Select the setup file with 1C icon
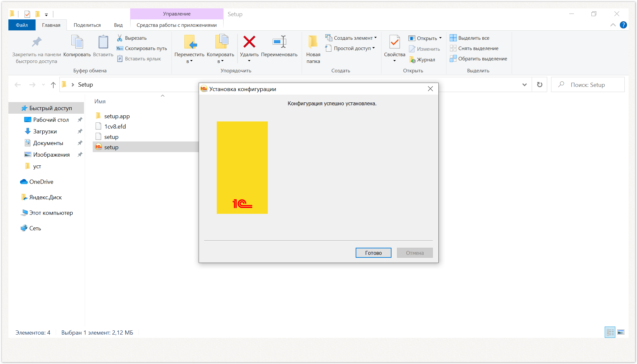 click(145, 147)
